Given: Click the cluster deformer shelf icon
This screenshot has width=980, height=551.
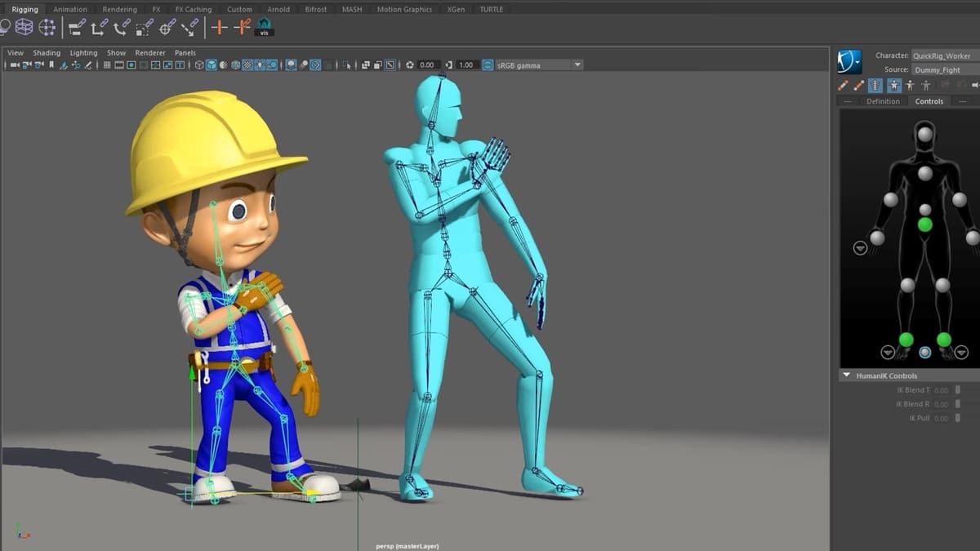Looking at the screenshot, I should (47, 27).
